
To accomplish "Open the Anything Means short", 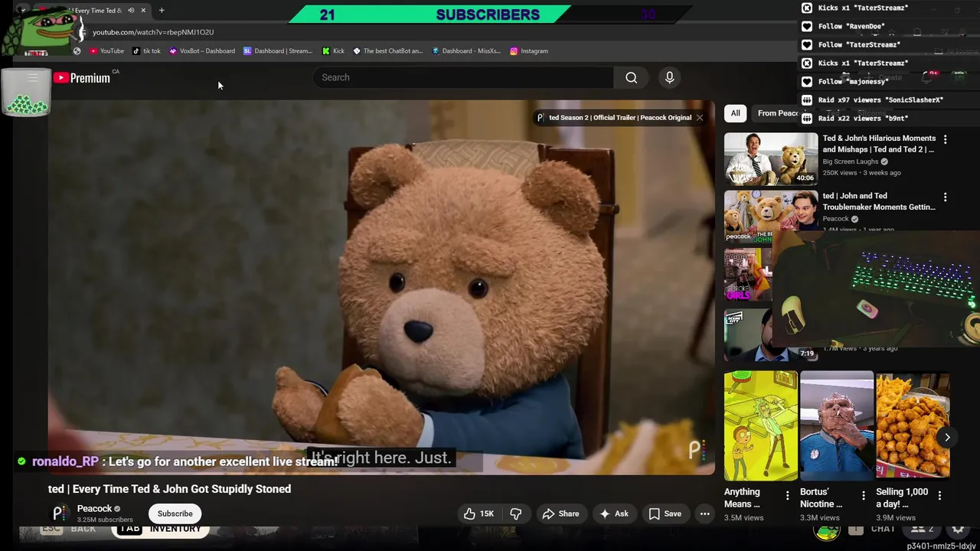I will [x=761, y=426].
